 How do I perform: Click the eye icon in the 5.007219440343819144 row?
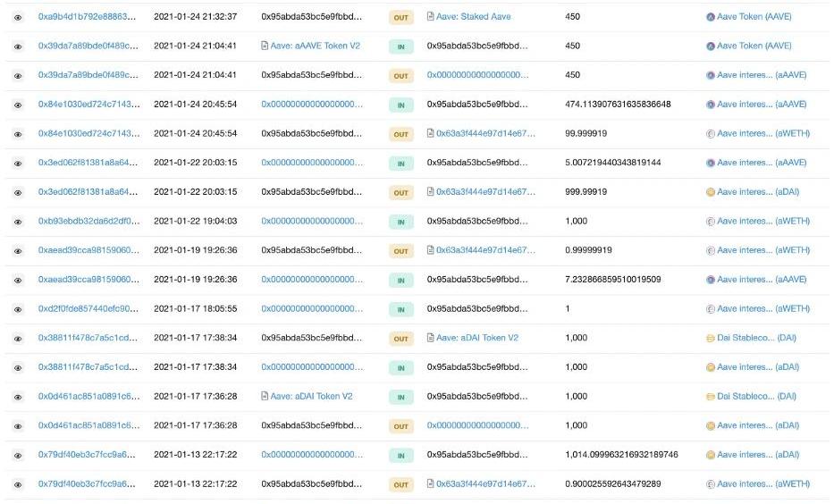[x=18, y=164]
